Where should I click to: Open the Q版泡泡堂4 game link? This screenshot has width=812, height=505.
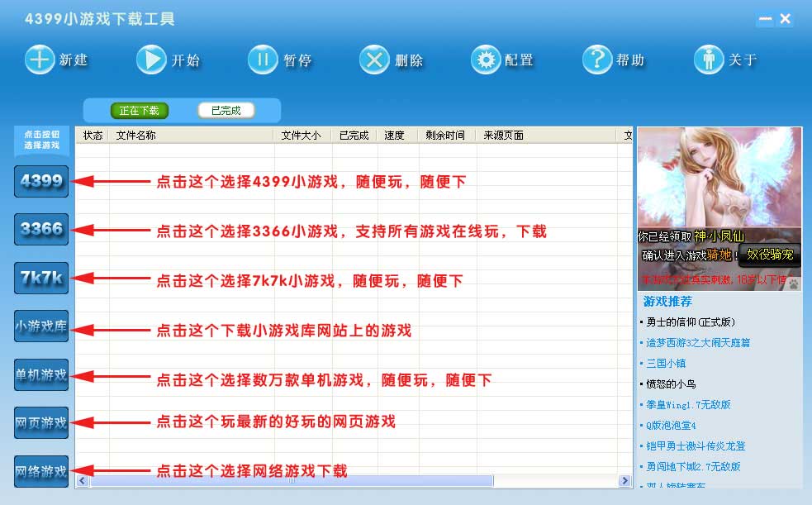click(x=671, y=426)
